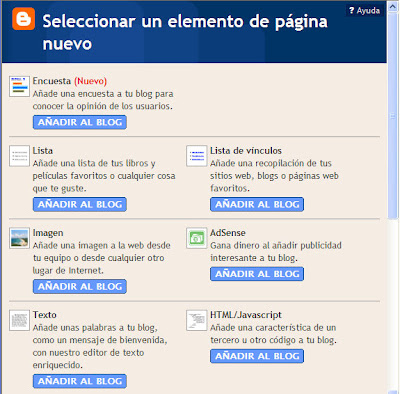The width and height of the screenshot is (400, 394).
Task: Add Lista de vínculos to the blog
Action: tap(257, 204)
